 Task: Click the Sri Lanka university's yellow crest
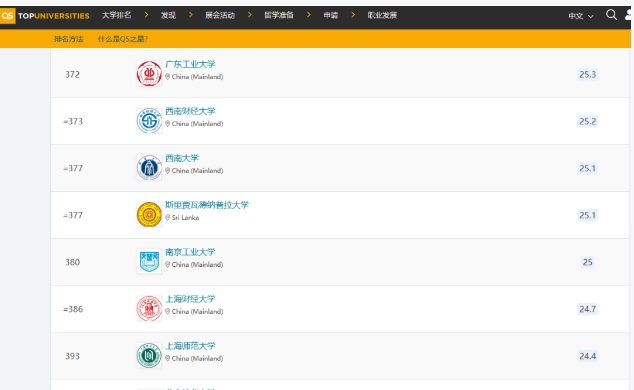click(149, 214)
